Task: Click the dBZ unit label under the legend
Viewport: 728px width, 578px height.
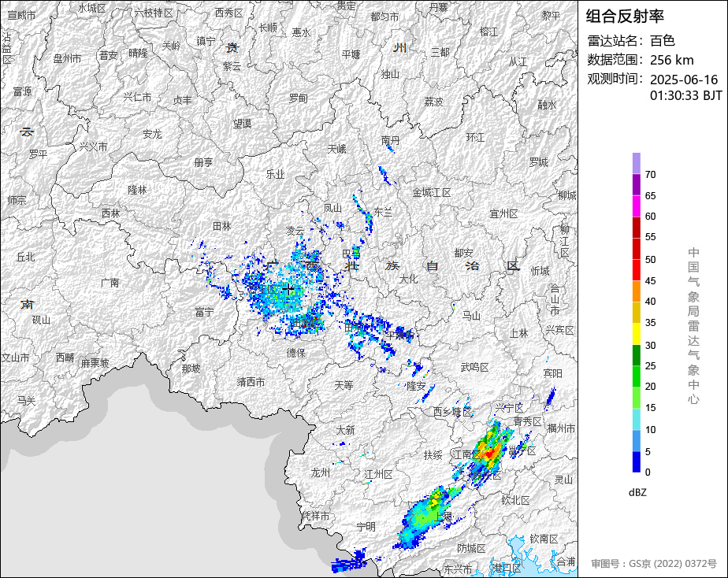Action: 637,493
